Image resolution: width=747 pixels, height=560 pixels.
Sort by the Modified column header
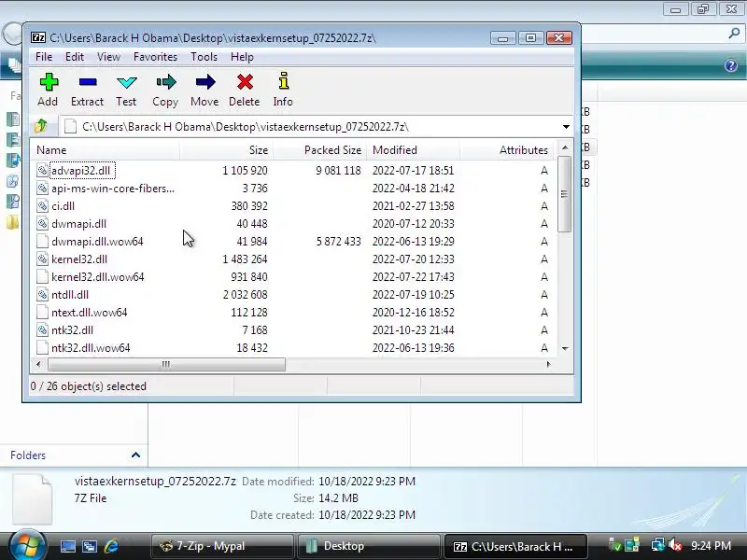[413, 150]
